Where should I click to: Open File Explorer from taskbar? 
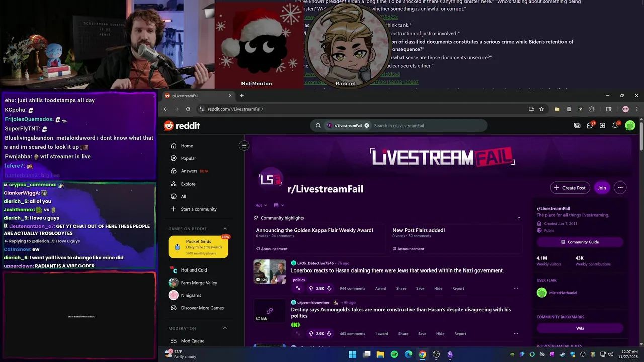pos(380,354)
